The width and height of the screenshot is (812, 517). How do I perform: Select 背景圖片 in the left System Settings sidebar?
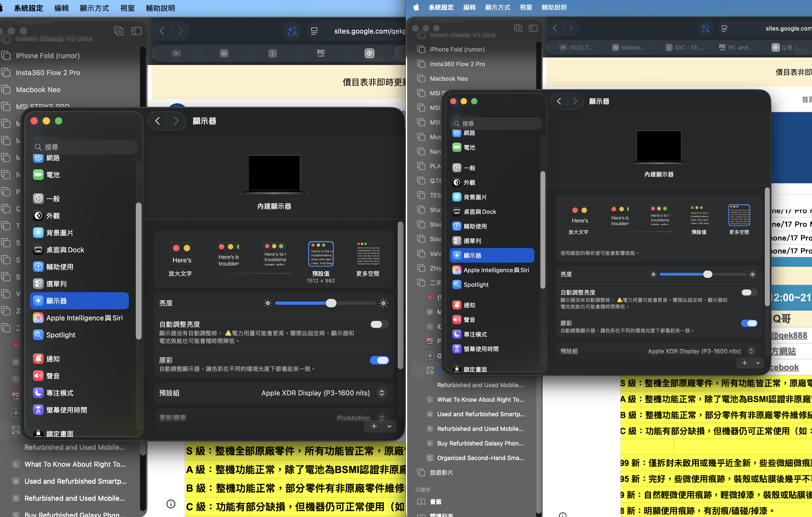(x=59, y=233)
